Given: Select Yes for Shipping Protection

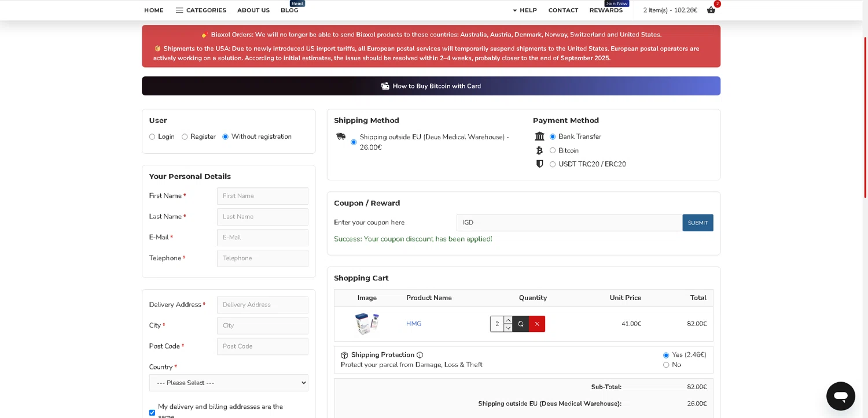Looking at the screenshot, I should coord(666,355).
